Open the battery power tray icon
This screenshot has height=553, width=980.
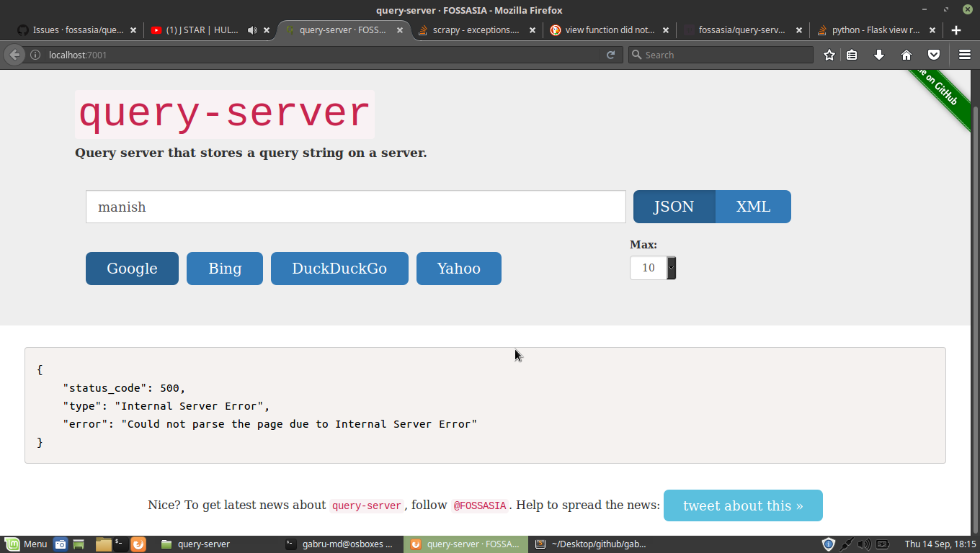click(883, 544)
